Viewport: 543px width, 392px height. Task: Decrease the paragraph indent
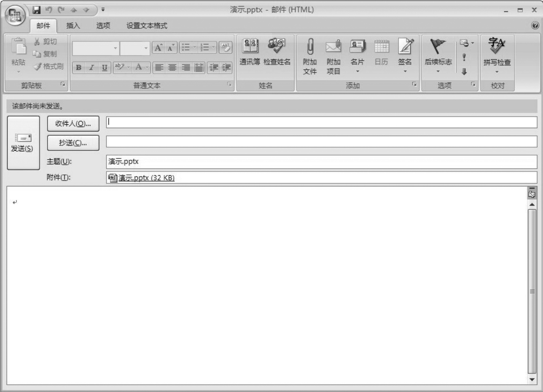(214, 68)
